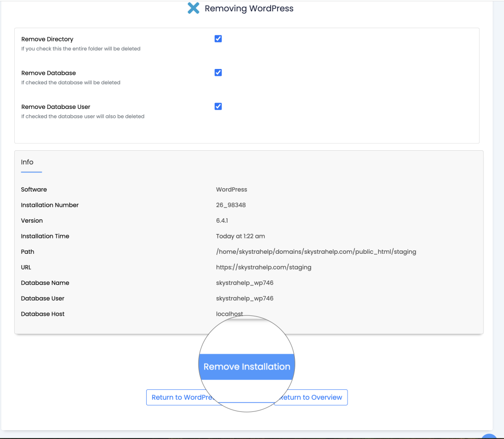Click the localhost Database Host value
The image size is (504, 439).
click(229, 314)
